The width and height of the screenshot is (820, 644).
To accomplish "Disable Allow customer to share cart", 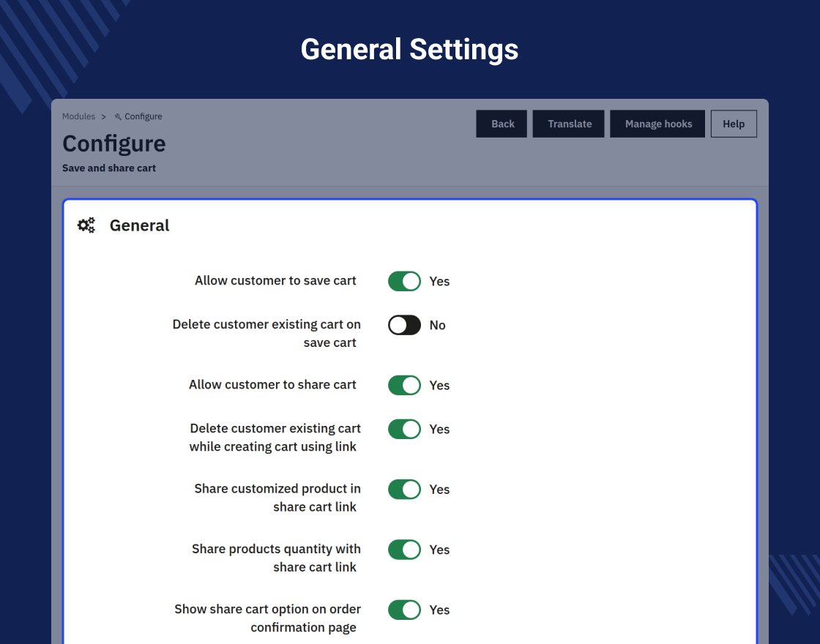I will [x=404, y=385].
